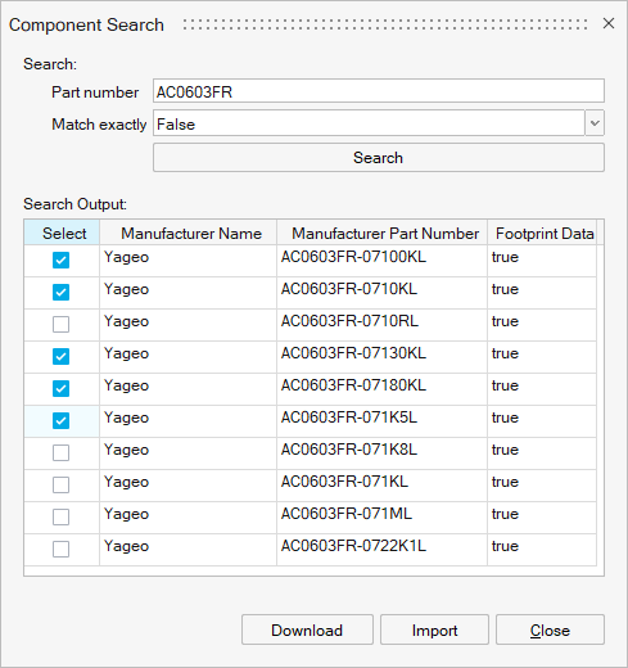Click the Select column header
Image resolution: width=628 pixels, height=668 pixels.
point(64,233)
